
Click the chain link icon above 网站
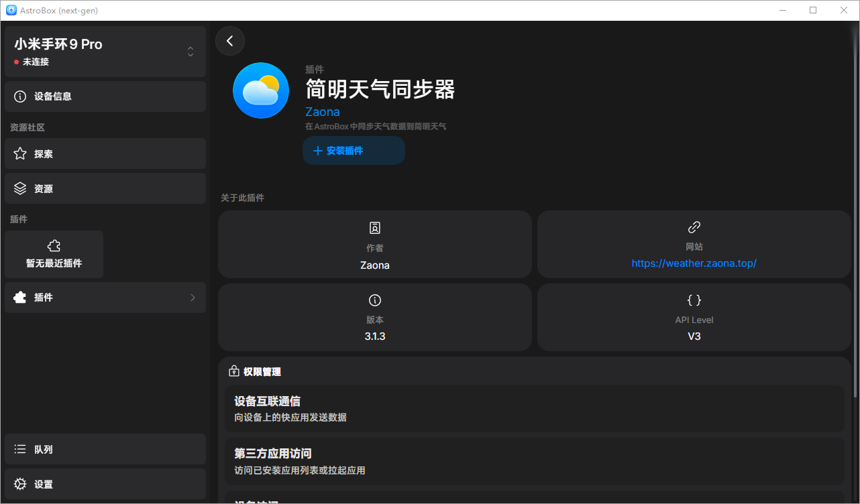[694, 227]
